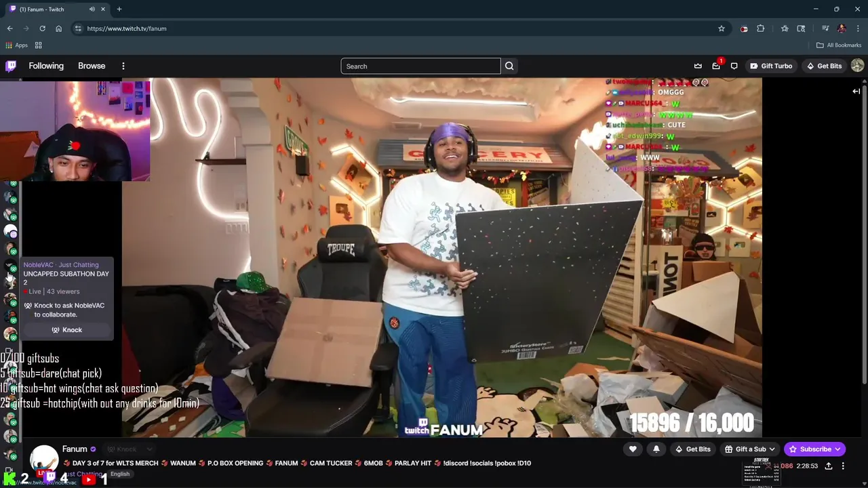Image resolution: width=868 pixels, height=488 pixels.
Task: View site information icon in address bar
Action: [78, 28]
